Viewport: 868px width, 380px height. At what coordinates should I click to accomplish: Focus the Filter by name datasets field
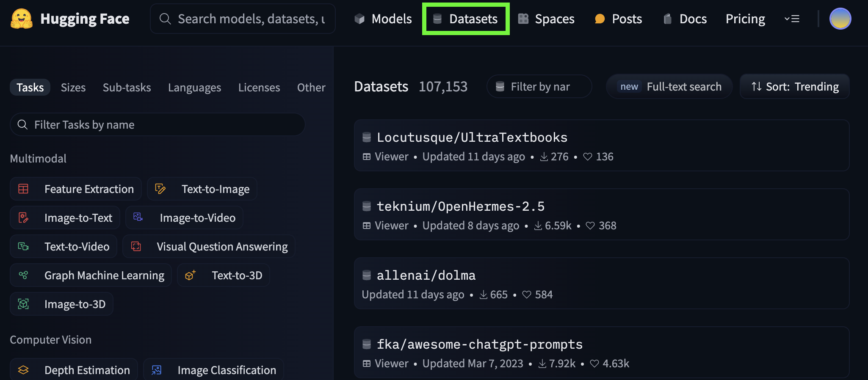(x=539, y=87)
